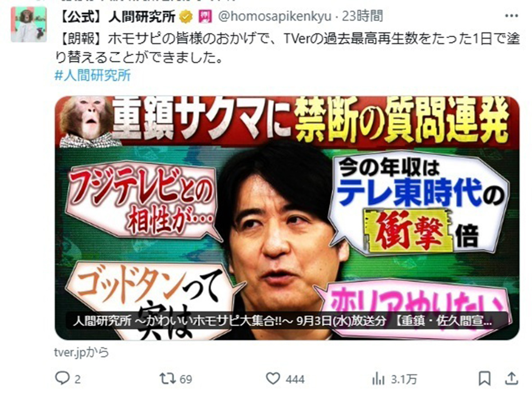View post analytics bar chart icon
The image size is (532, 395).
(378, 379)
